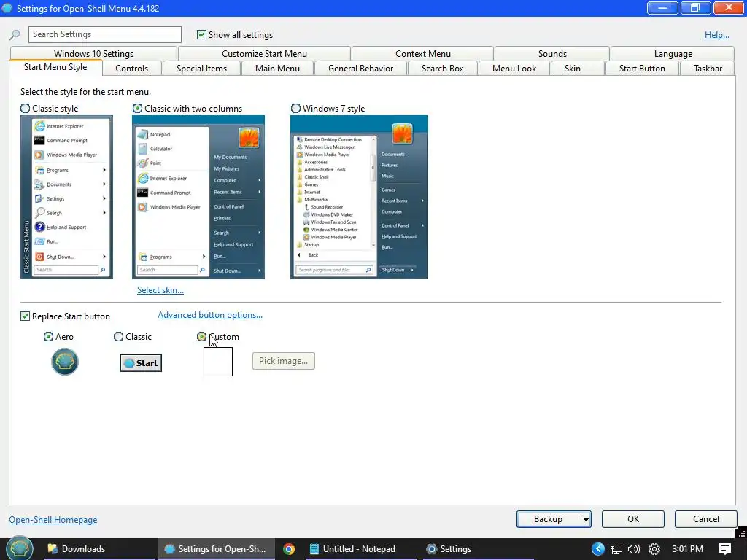Select the Start Menu Style tab
The image size is (747, 560).
(55, 67)
